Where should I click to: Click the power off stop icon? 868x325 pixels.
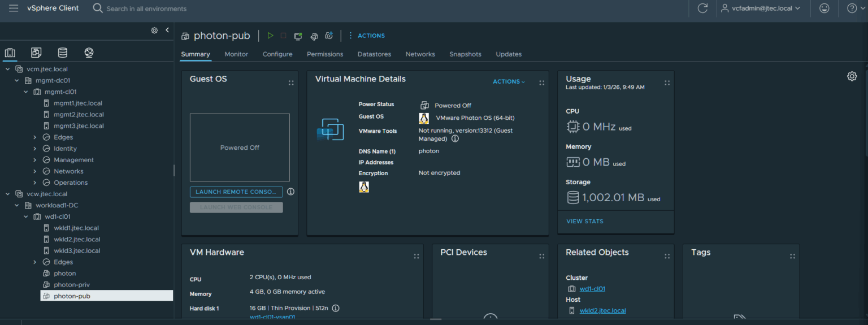point(284,36)
